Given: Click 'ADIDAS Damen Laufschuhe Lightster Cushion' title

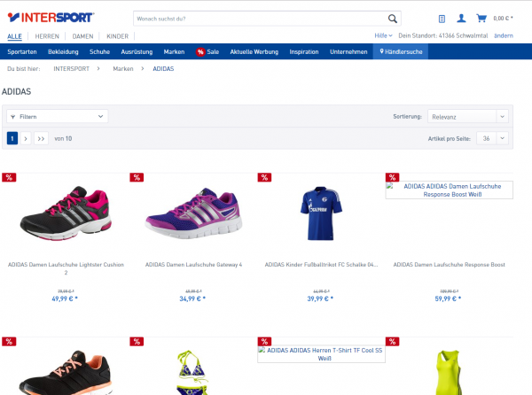Looking at the screenshot, I should (x=66, y=268).
